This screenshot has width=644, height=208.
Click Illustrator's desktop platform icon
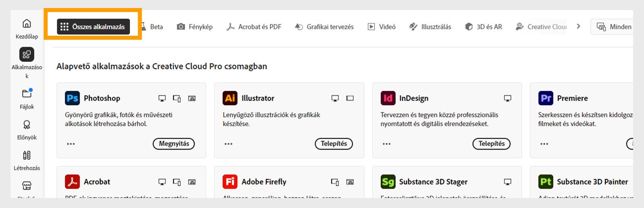(335, 98)
